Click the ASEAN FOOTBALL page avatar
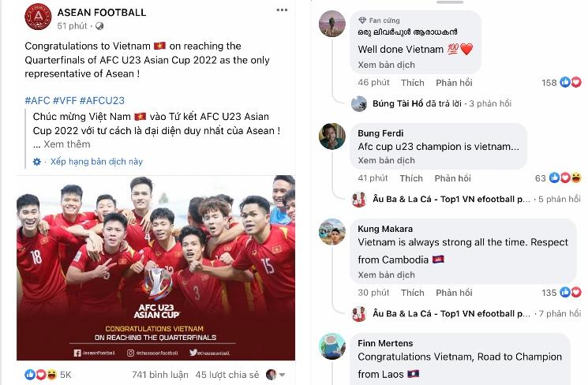588x385 pixels. click(x=38, y=17)
